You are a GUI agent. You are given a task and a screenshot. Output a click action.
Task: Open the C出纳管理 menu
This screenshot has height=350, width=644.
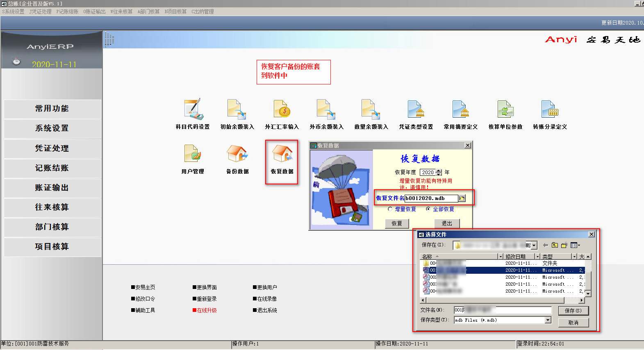(203, 11)
